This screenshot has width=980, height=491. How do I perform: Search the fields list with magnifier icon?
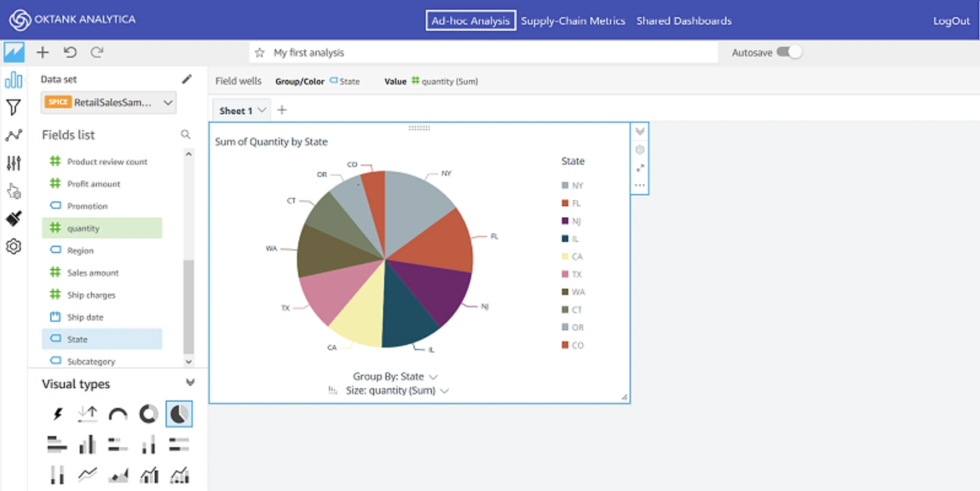[185, 134]
